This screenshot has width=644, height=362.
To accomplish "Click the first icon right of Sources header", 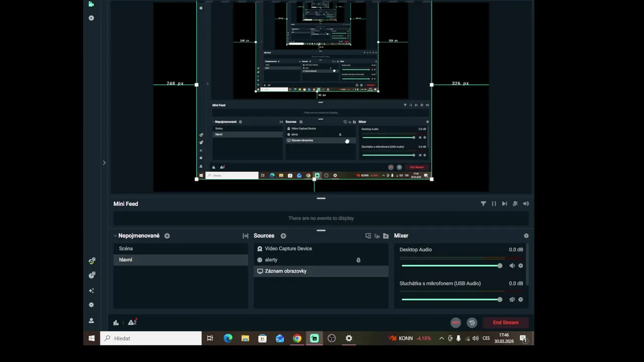I will click(x=368, y=236).
